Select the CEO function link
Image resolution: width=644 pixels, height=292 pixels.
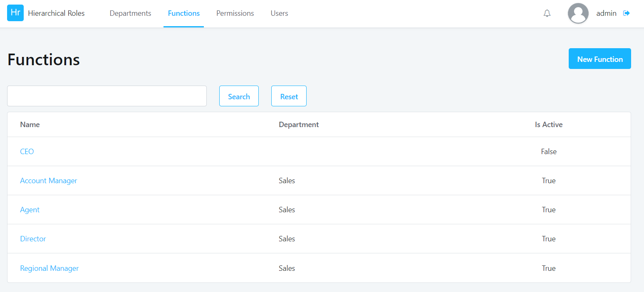coord(27,151)
